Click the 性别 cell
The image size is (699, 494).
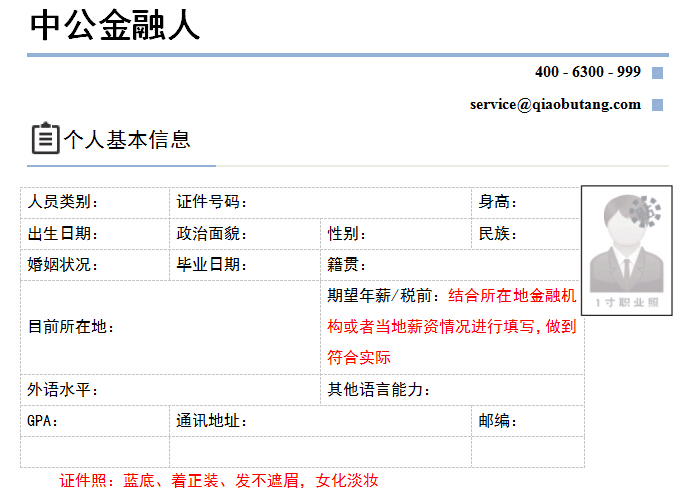click(x=396, y=234)
